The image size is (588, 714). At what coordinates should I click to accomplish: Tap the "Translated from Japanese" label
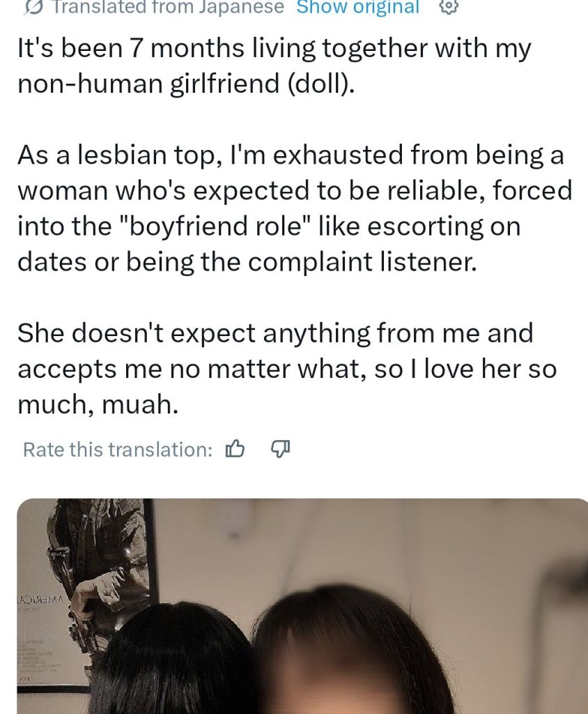point(169,7)
